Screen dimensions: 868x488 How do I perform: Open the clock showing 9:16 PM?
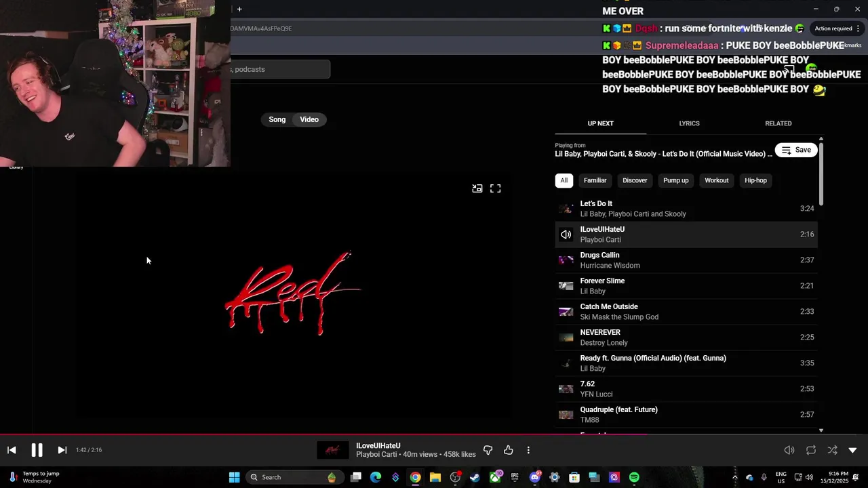click(x=837, y=477)
